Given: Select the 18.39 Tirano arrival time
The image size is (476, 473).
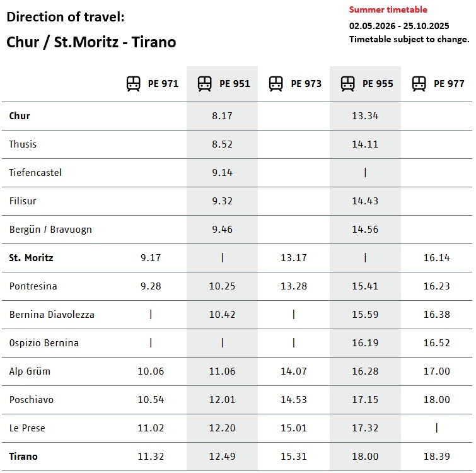Looking at the screenshot, I should 436,456.
